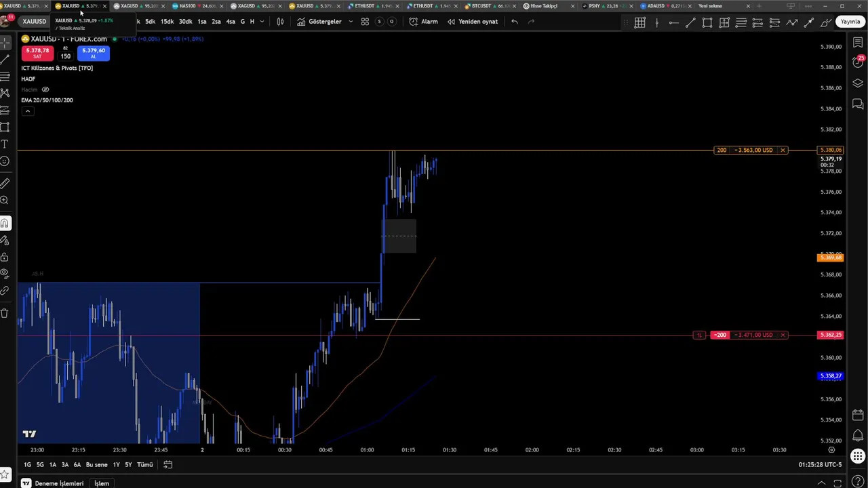Select the path polyline favorite tool
The height and width of the screenshot is (488, 868).
792,22
